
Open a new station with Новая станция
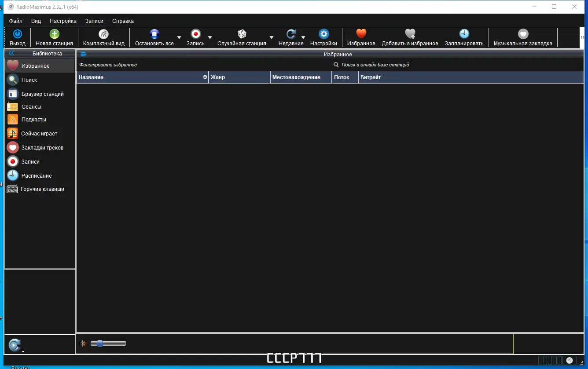[54, 37]
